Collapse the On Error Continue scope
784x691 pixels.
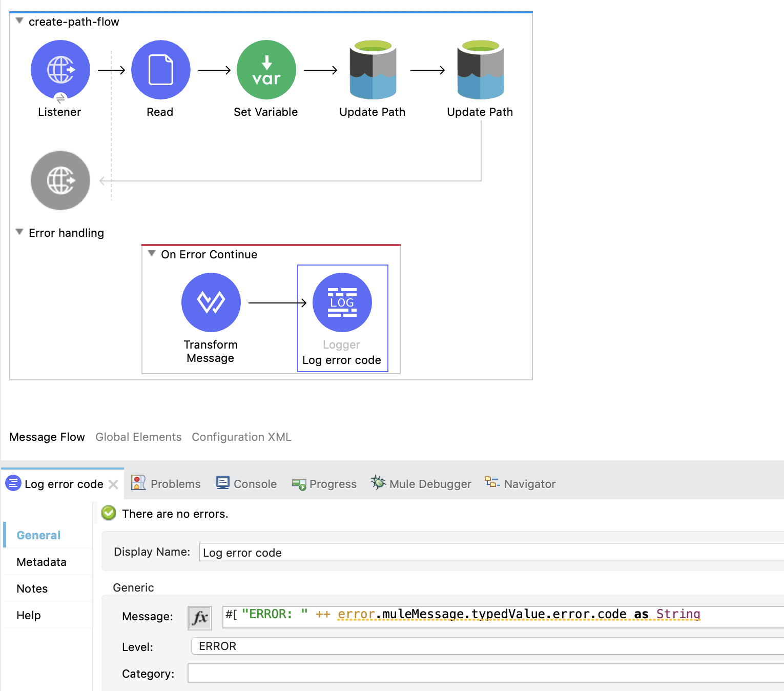coord(151,254)
